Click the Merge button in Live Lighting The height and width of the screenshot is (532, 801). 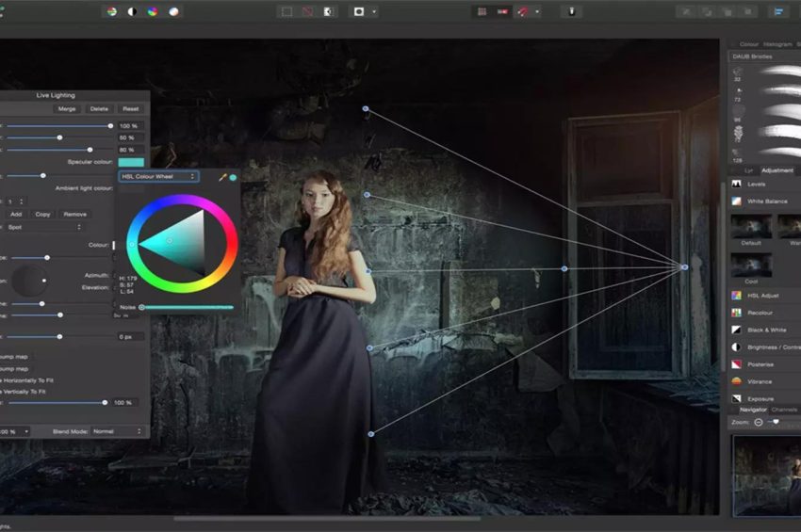coord(67,109)
